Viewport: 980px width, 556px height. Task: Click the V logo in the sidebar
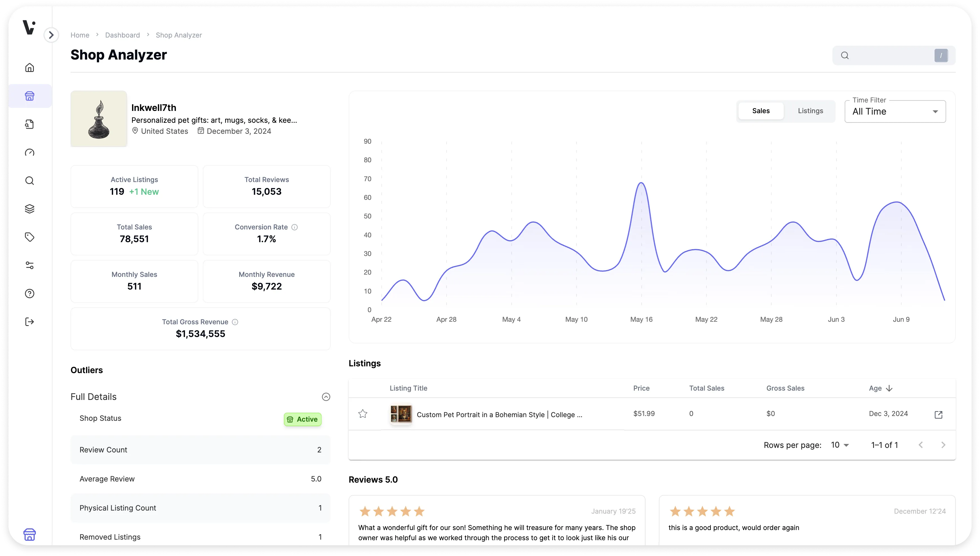pos(29,27)
